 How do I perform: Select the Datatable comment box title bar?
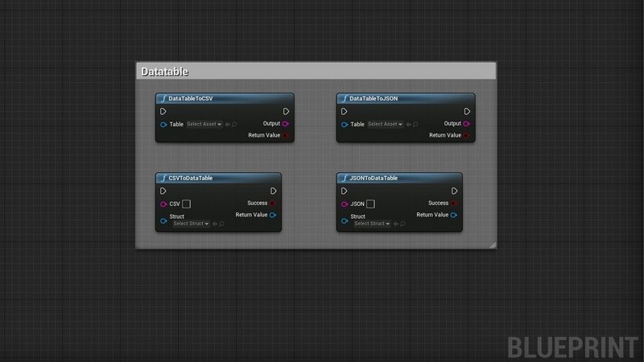[x=316, y=72]
